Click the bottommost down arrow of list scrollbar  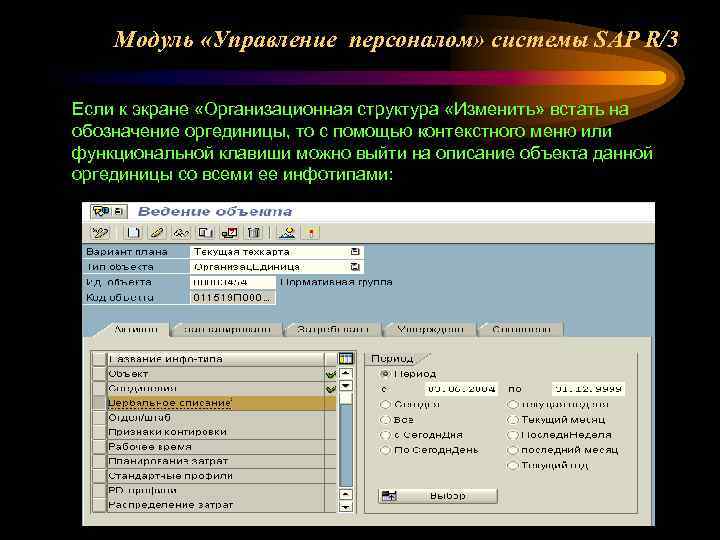click(345, 507)
